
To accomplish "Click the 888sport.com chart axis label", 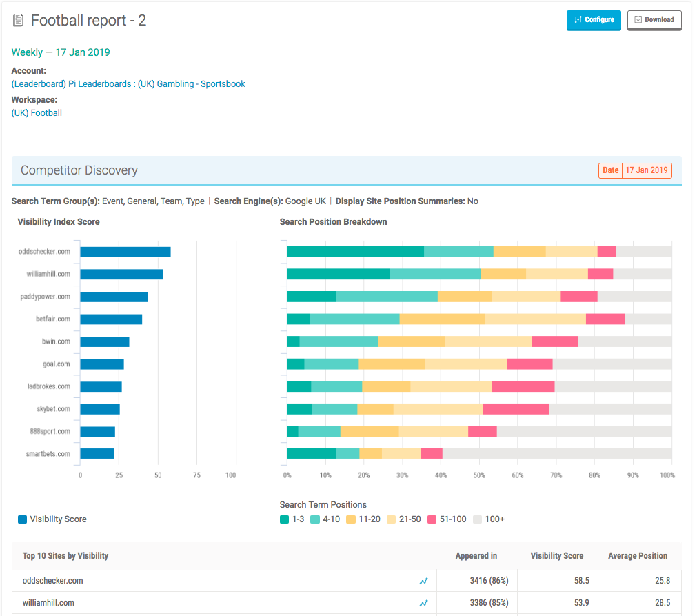I will click(50, 431).
